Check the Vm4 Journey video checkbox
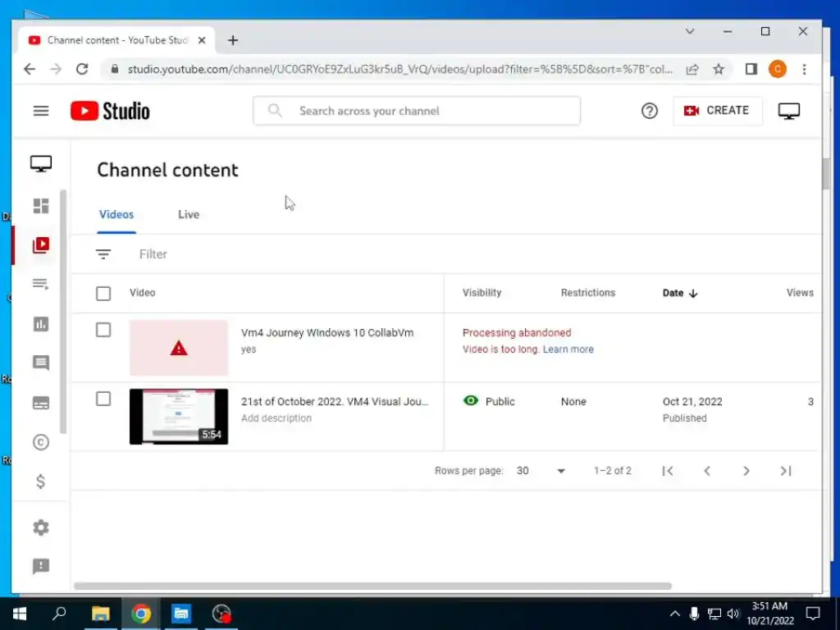This screenshot has width=840, height=630. coord(103,330)
